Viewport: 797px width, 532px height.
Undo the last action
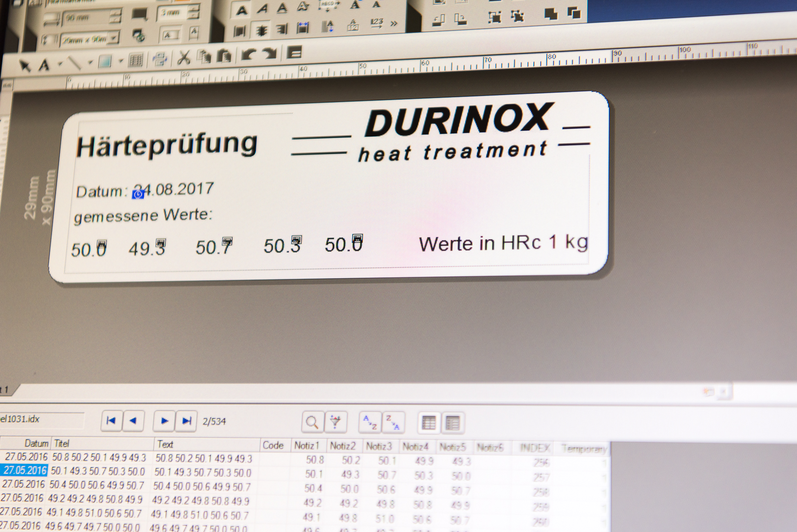pos(249,54)
